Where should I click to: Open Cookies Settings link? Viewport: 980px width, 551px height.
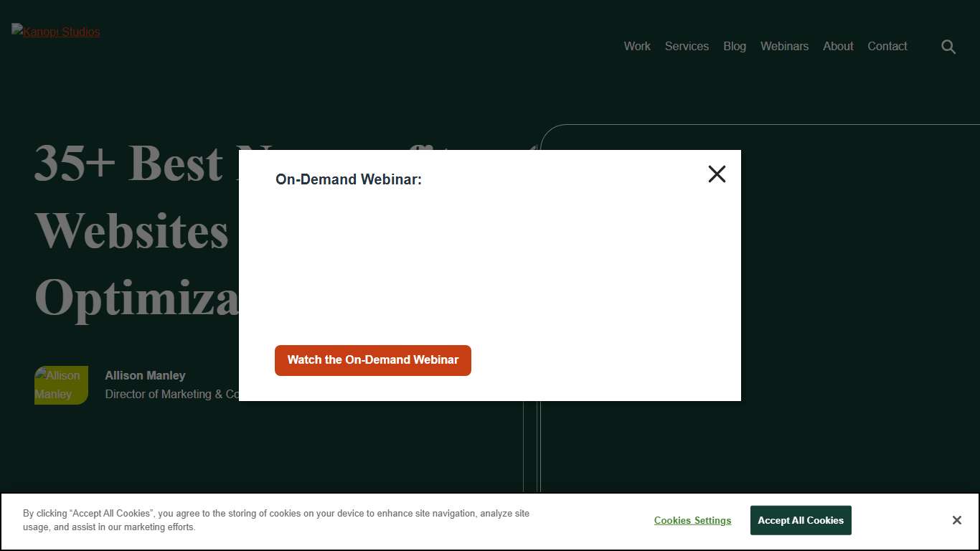tap(692, 520)
